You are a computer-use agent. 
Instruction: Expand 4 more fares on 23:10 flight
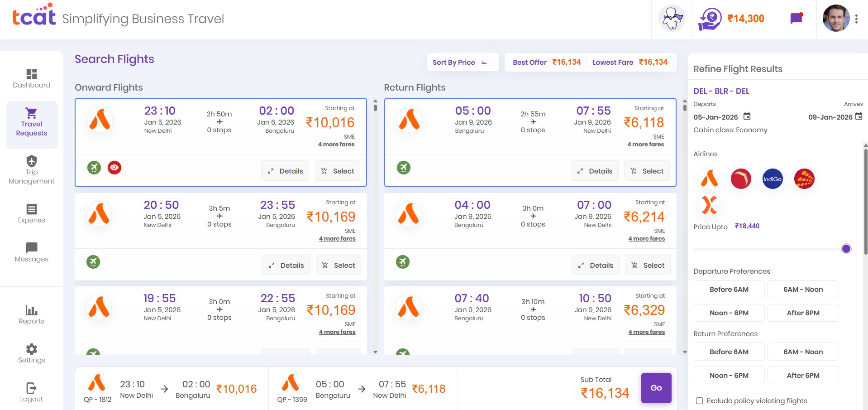click(x=336, y=145)
